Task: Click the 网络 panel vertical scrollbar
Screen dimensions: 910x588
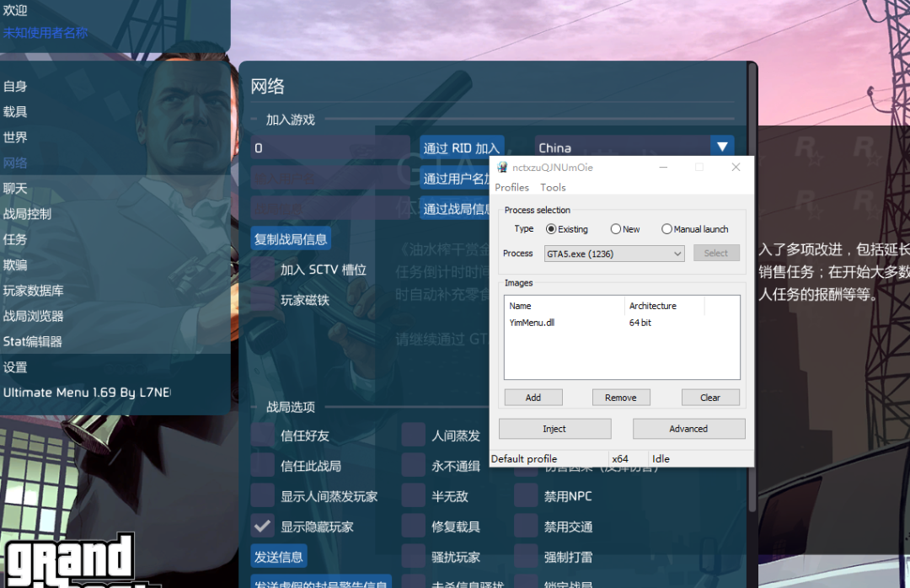Action: (752, 287)
